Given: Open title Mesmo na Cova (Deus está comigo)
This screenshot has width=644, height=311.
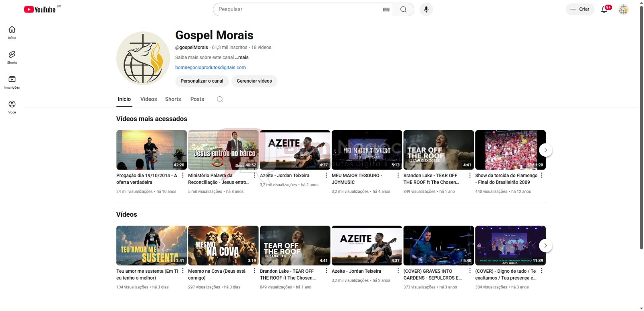Looking at the screenshot, I should click(217, 275).
